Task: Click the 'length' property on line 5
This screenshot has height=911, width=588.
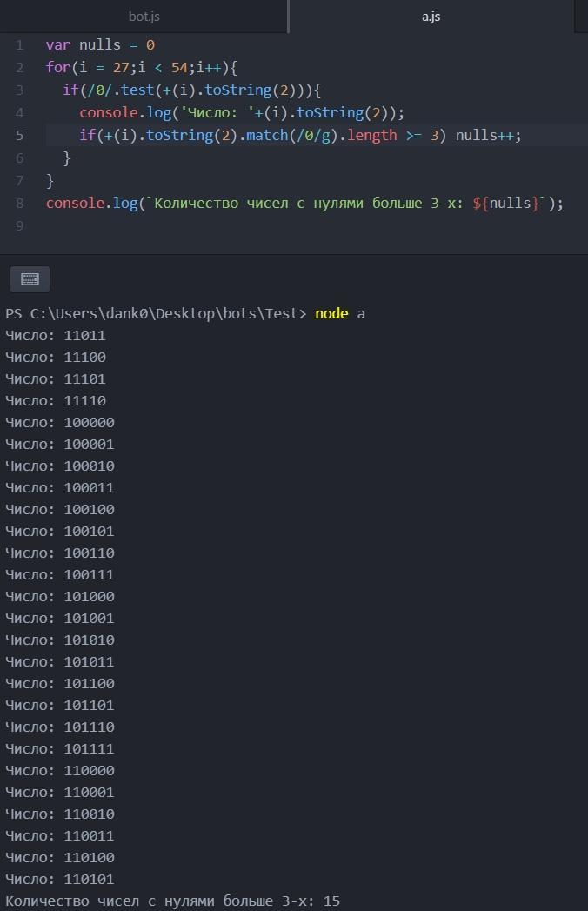Action: pyautogui.click(x=371, y=135)
